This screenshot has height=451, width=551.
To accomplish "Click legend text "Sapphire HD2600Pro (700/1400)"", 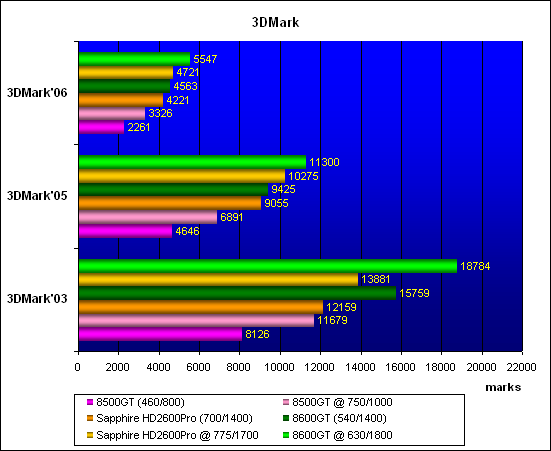I will click(174, 418).
